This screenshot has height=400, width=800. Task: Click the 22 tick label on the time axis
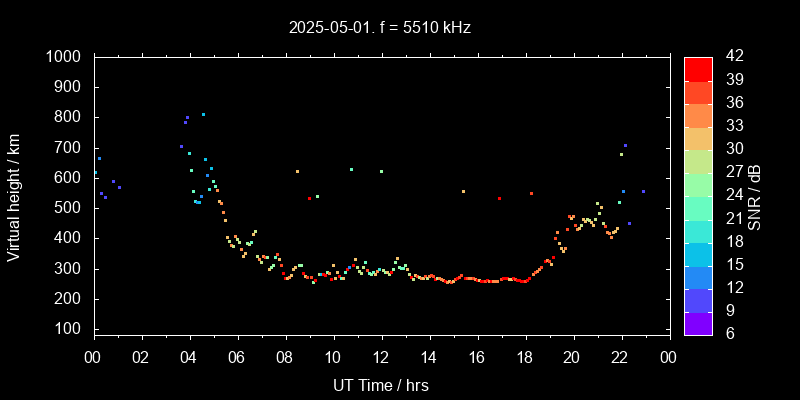click(620, 358)
